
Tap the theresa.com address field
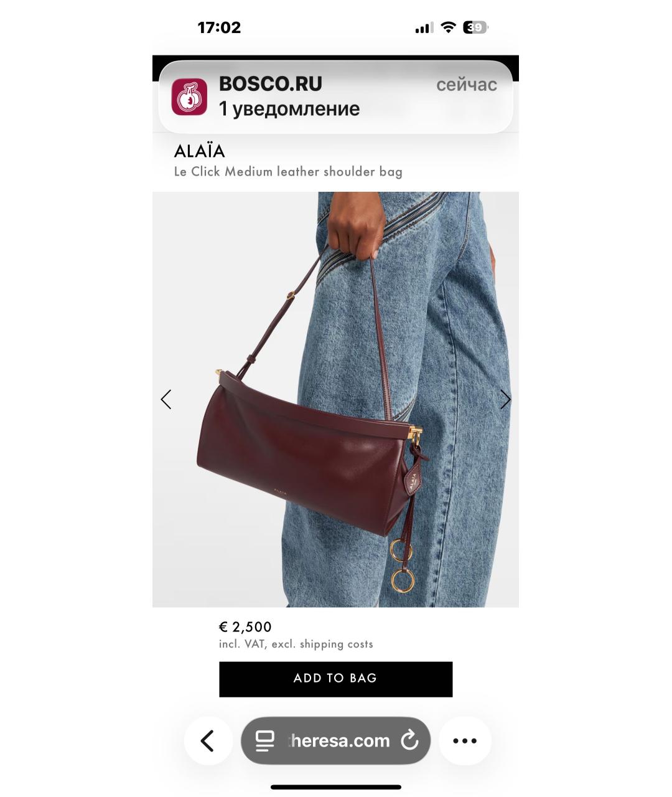[x=335, y=741]
